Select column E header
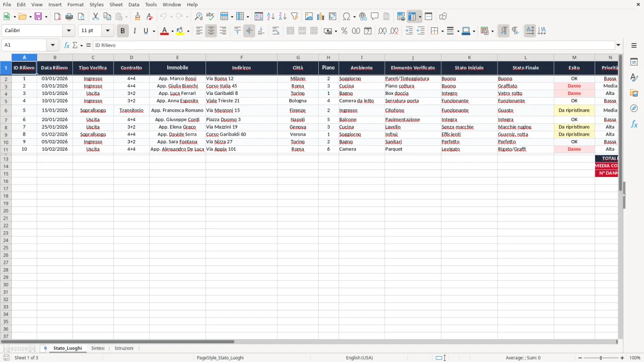This screenshot has height=362, width=644. tap(178, 57)
